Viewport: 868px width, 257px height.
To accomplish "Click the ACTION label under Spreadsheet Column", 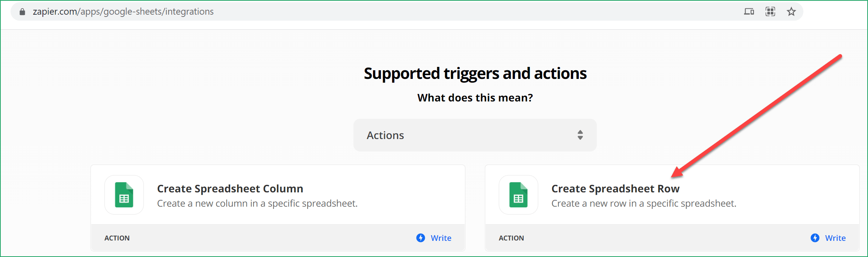I will [x=117, y=238].
